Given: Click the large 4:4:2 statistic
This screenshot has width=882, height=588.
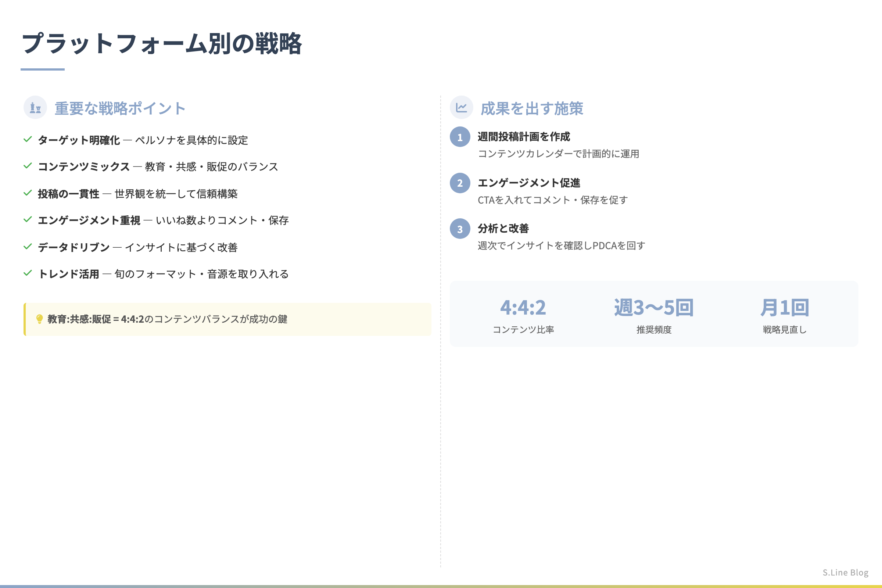Looking at the screenshot, I should tap(523, 308).
